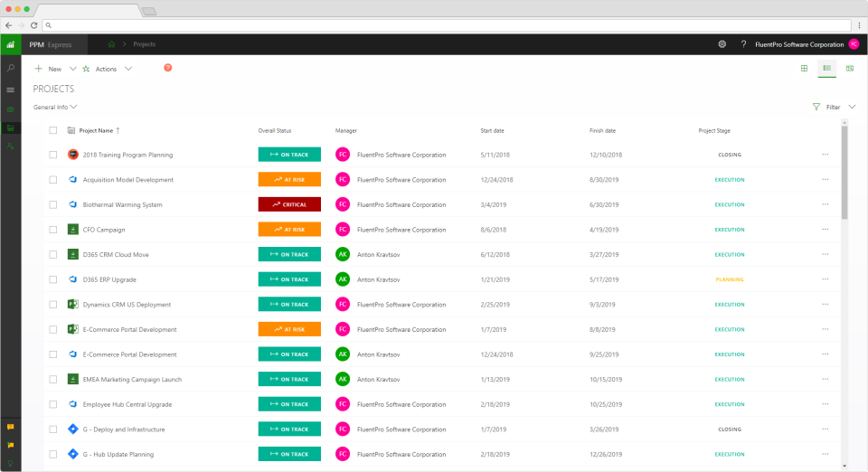Image resolution: width=868 pixels, height=472 pixels.
Task: Open the hamburger menu in sidebar
Action: [x=11, y=90]
